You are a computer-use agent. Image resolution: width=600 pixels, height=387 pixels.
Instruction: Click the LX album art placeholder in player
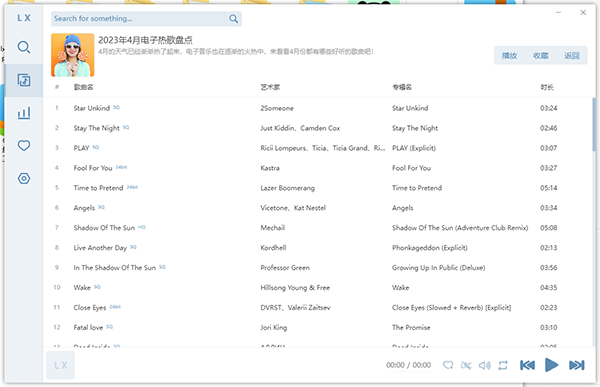(60, 365)
